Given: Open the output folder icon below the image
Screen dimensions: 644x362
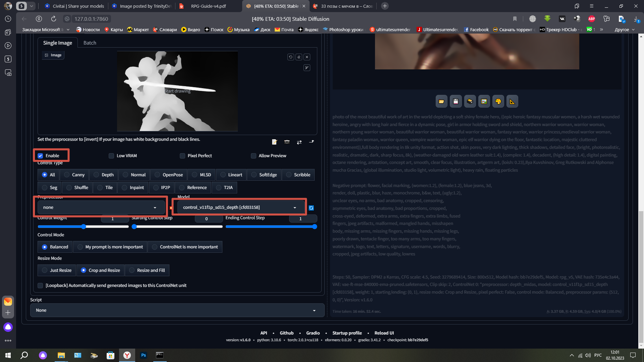Looking at the screenshot, I should coord(441,102).
